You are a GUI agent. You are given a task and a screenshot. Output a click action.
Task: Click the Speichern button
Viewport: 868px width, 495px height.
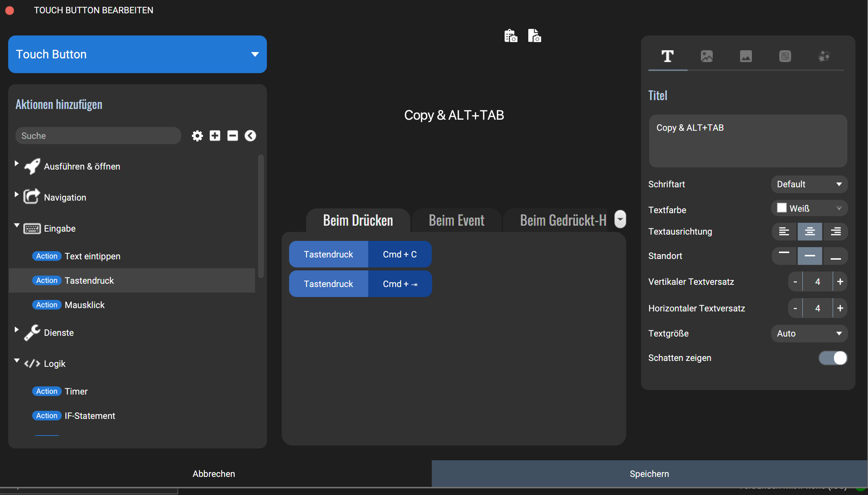click(x=649, y=474)
